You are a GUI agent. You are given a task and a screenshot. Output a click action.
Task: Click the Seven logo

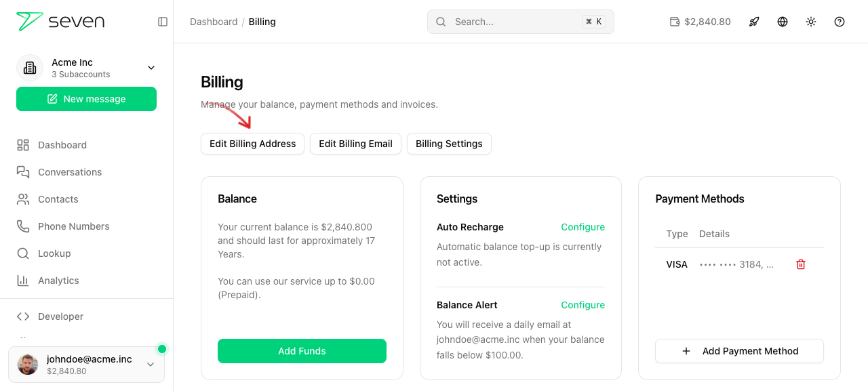pyautogui.click(x=60, y=22)
